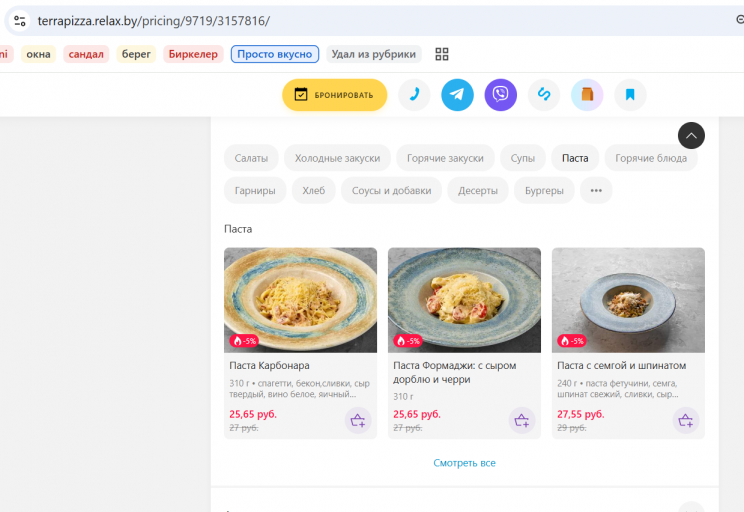744x512 pixels.
Task: Click the 'Паста Формаджи: с сыром дорблю' title
Action: (455, 372)
